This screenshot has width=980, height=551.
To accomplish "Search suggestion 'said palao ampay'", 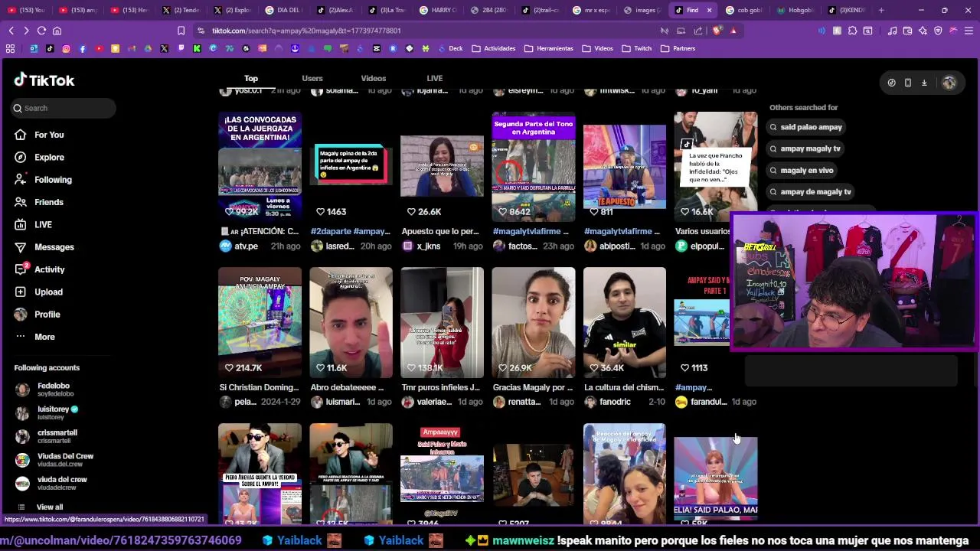I will pyautogui.click(x=805, y=127).
